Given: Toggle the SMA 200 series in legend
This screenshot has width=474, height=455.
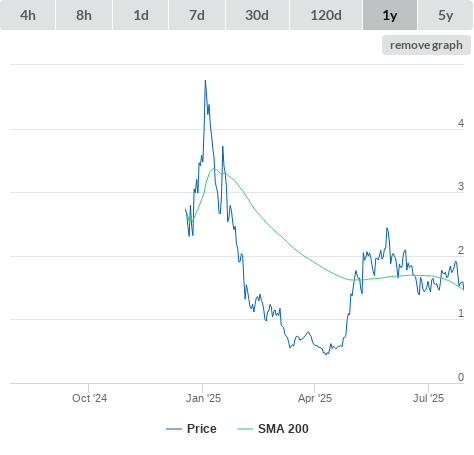Looking at the screenshot, I should (x=273, y=429).
